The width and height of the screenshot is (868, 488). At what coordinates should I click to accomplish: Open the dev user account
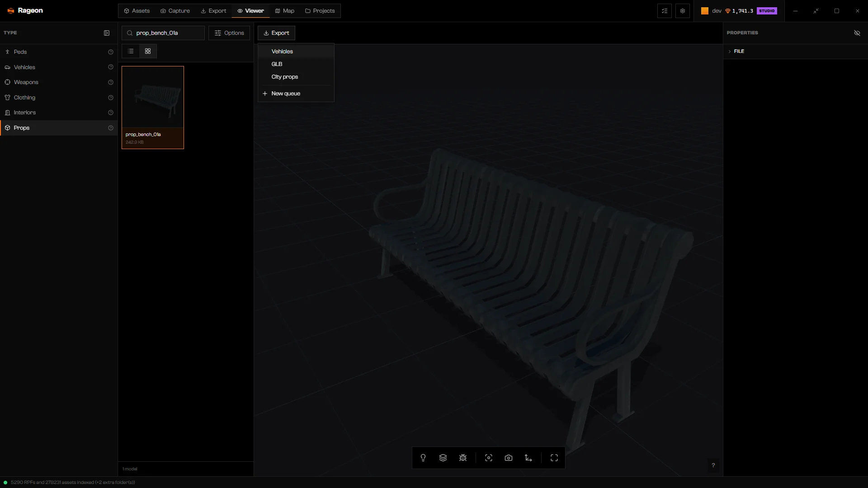tap(712, 11)
